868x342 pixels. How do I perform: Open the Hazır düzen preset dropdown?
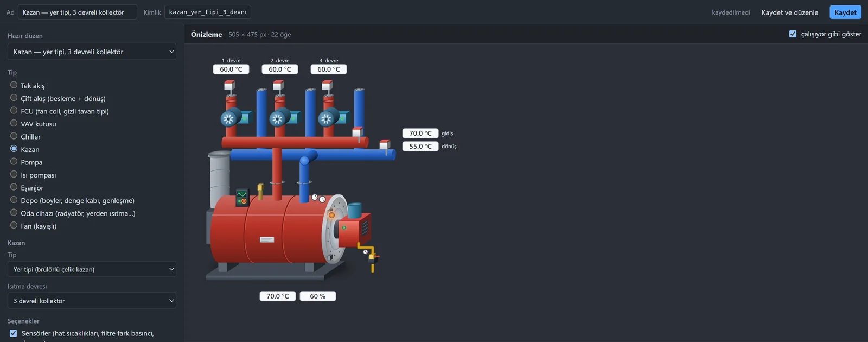[x=92, y=52]
